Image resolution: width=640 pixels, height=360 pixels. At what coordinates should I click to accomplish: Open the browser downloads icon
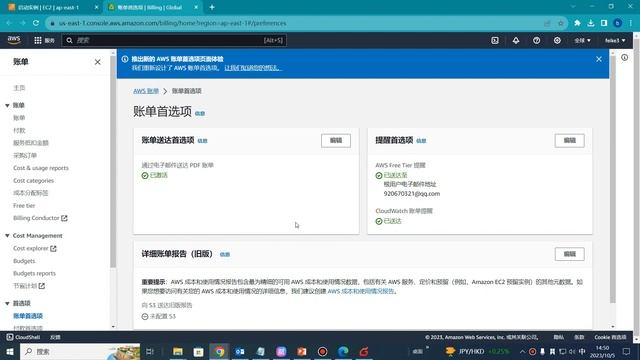[x=591, y=23]
